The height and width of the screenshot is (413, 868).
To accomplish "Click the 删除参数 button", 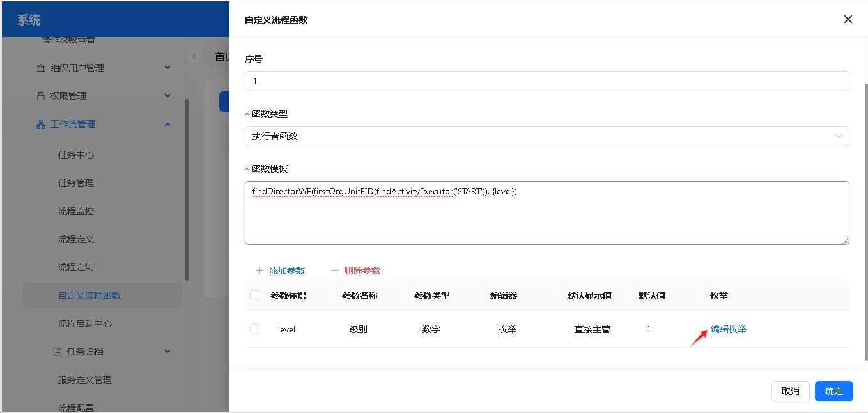I will (x=355, y=270).
